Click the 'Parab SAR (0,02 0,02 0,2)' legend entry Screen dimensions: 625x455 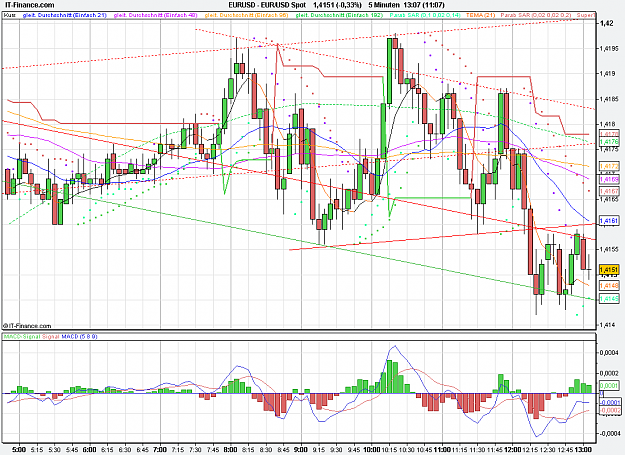pyautogui.click(x=536, y=15)
